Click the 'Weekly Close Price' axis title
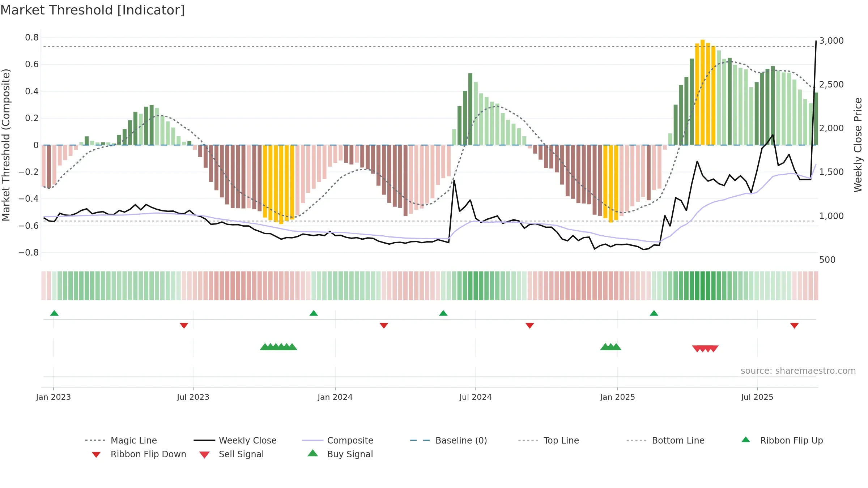 pyautogui.click(x=858, y=145)
